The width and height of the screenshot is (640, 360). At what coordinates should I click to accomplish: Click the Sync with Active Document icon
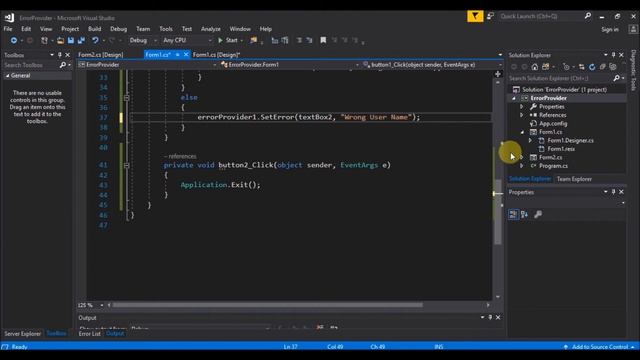coord(582,67)
